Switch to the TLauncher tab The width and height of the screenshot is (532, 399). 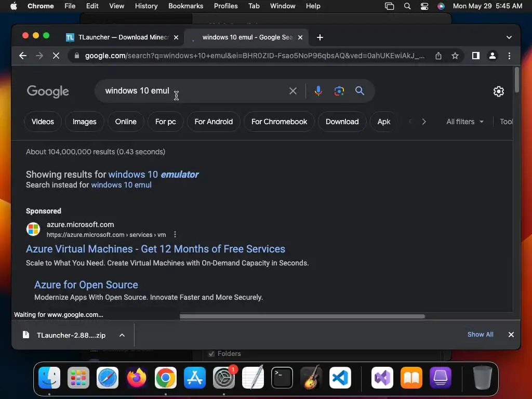pos(122,37)
